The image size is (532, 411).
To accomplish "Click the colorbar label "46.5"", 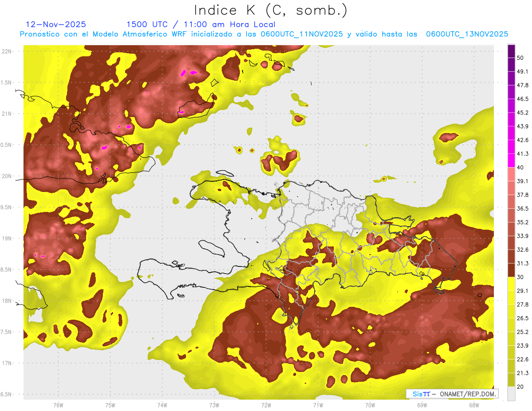I will click(x=523, y=99).
